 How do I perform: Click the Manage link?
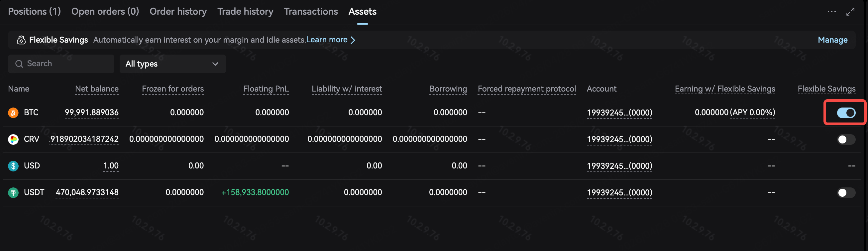click(x=832, y=40)
